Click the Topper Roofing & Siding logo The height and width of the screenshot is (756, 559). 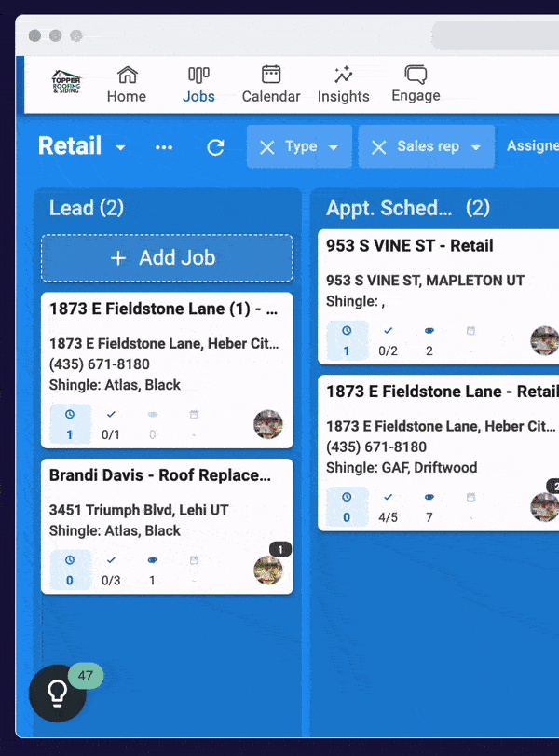click(65, 82)
